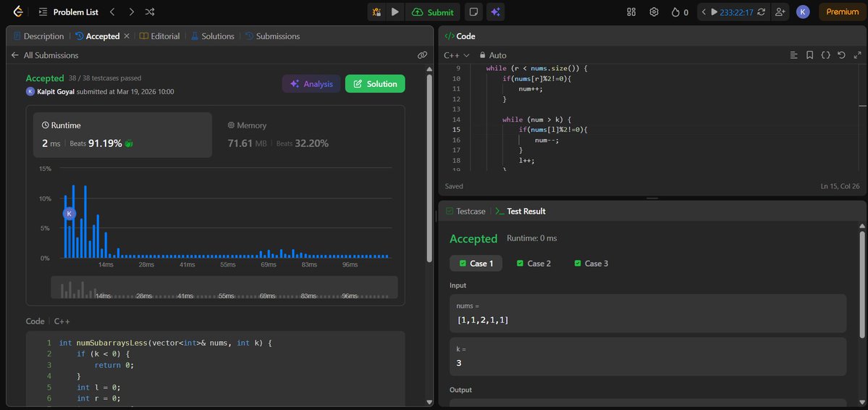868x410 pixels.
Task: Click the Saved status text
Action: click(x=454, y=186)
